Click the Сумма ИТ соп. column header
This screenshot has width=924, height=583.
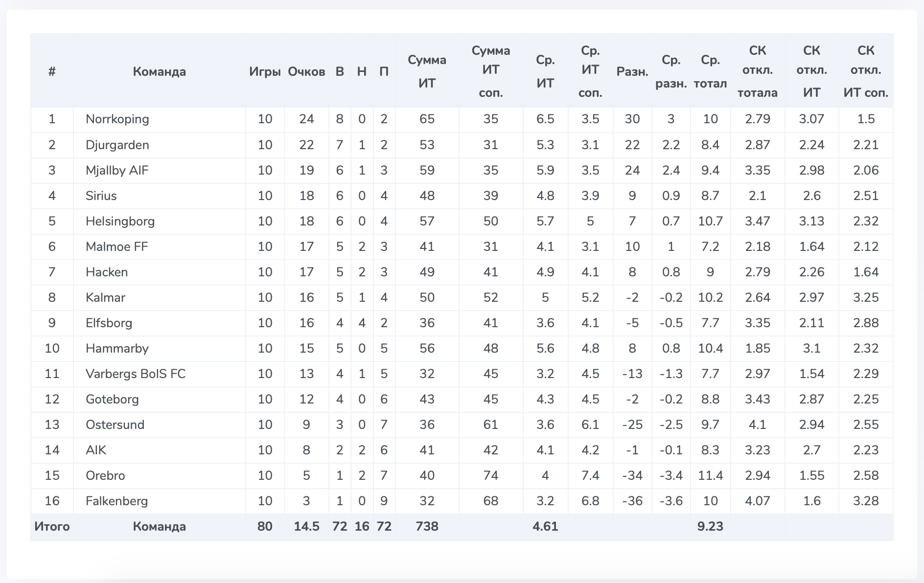point(491,71)
